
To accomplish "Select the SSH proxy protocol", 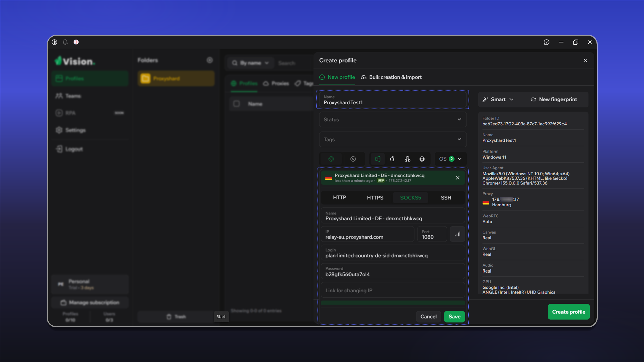I will (446, 198).
